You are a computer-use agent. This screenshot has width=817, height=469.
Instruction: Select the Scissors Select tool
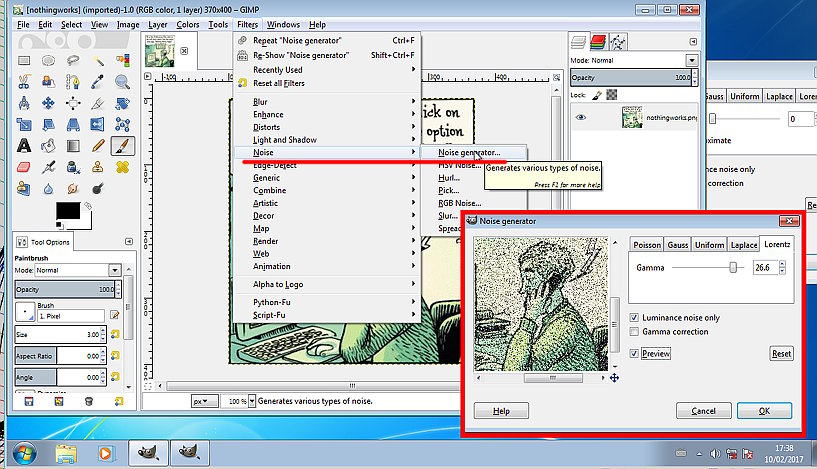(x=24, y=82)
